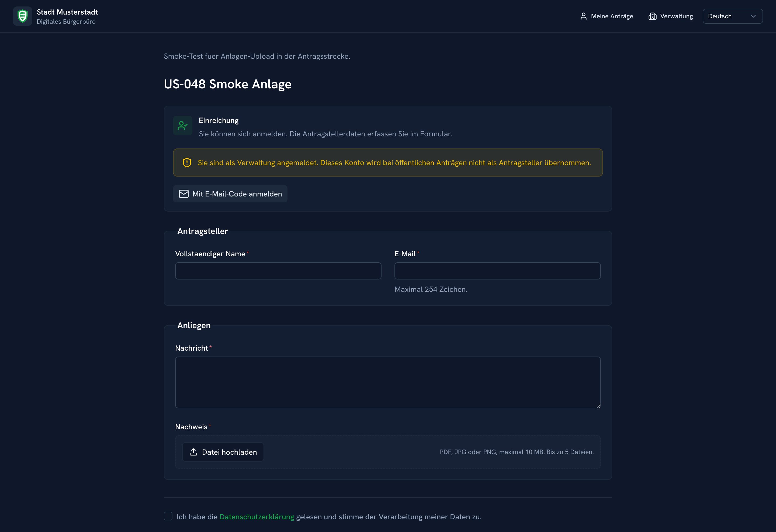This screenshot has height=532, width=776.
Task: Focus the E-Mail input field
Action: [x=497, y=271]
